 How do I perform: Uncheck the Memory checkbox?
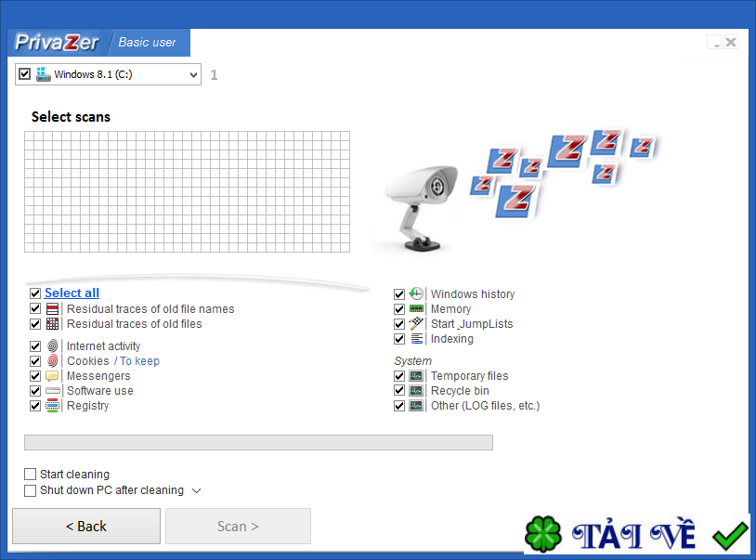tap(399, 309)
